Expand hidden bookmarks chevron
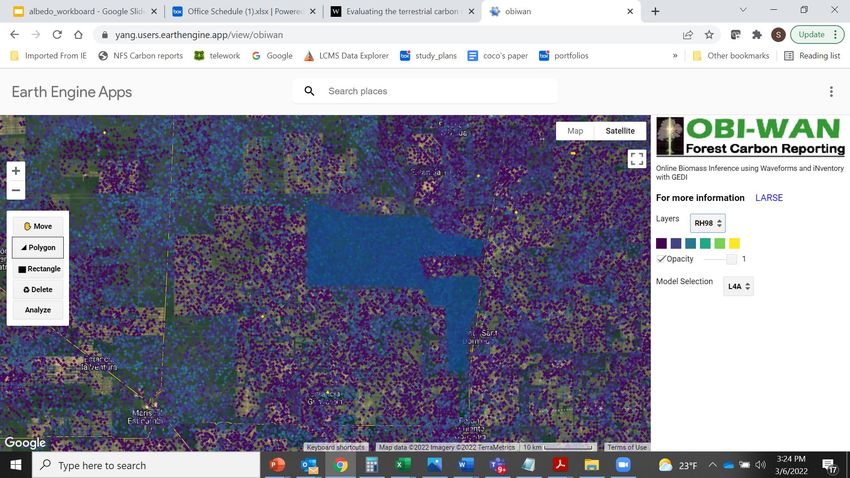 (x=675, y=56)
